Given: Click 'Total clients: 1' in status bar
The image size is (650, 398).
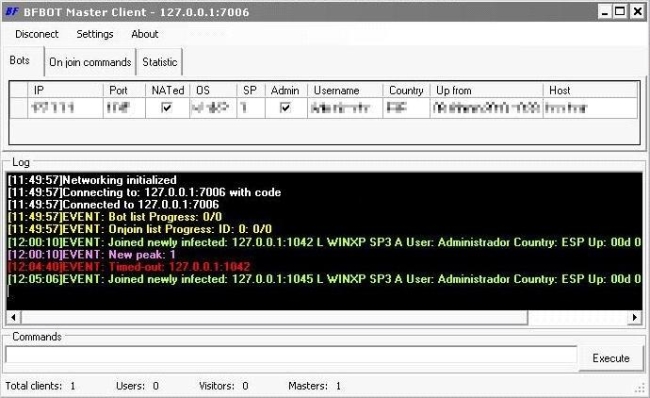Looking at the screenshot, I should tap(40, 386).
